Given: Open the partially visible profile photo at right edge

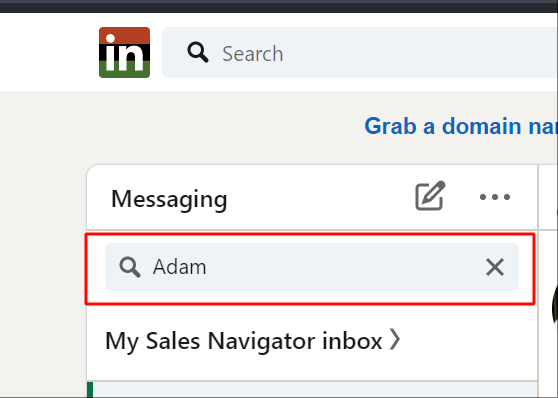Looking at the screenshot, I should (555, 303).
